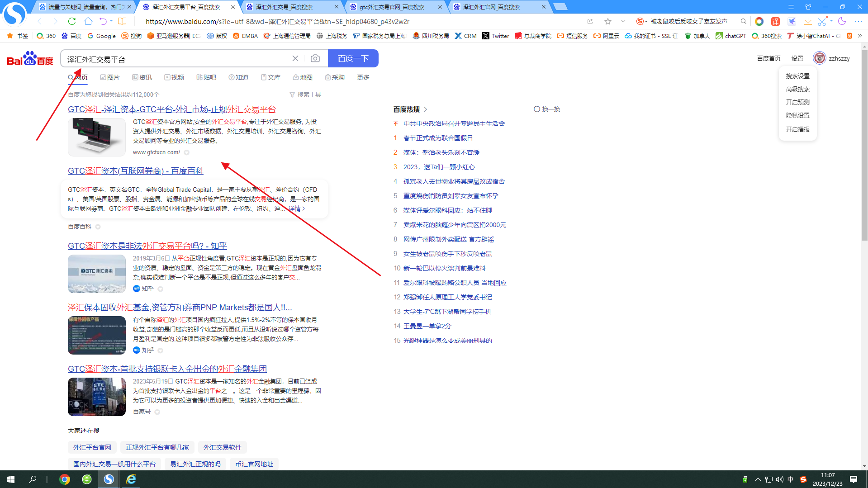Click the camera icon for Baidu image search

click(315, 58)
